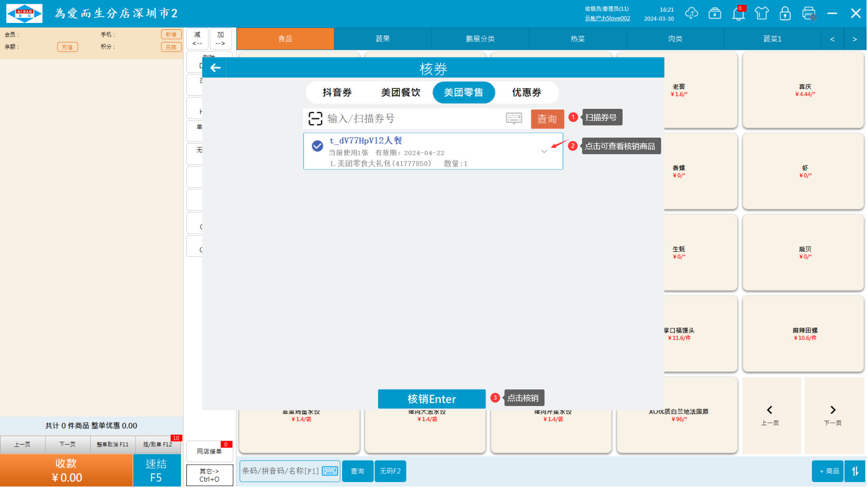
Task: Click the shirt skin icon in the top bar
Action: click(762, 13)
